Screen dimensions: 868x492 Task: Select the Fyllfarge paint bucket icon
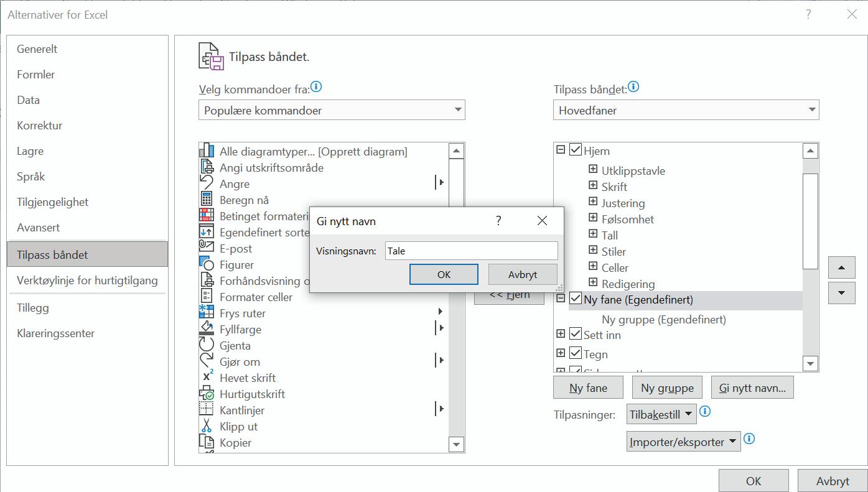pyautogui.click(x=207, y=329)
